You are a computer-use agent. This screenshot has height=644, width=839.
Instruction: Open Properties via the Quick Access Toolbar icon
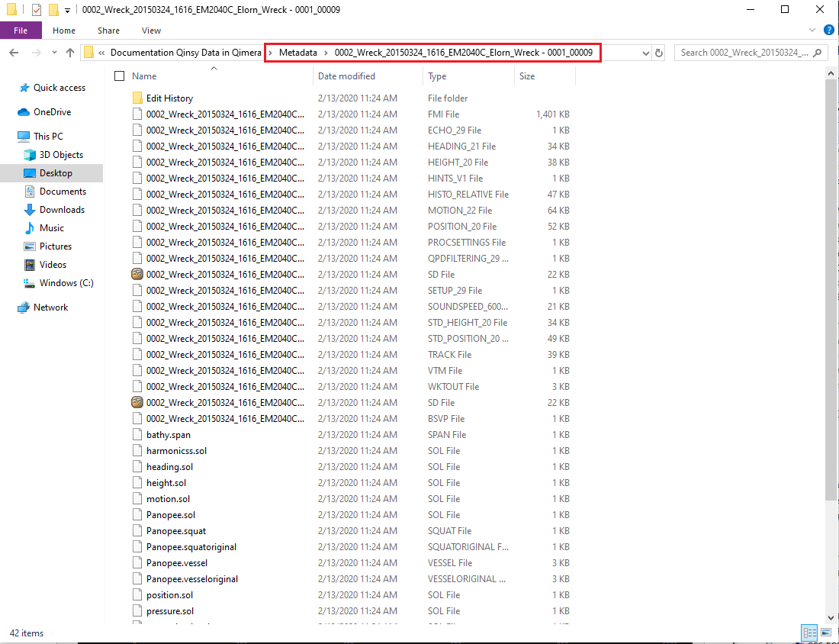pos(35,9)
